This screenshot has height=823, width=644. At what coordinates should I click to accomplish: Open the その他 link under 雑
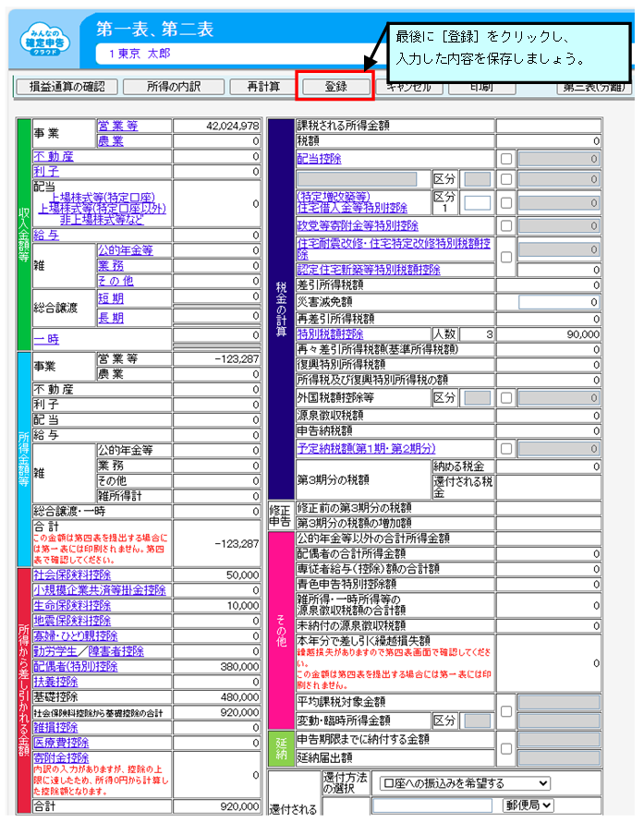(115, 281)
